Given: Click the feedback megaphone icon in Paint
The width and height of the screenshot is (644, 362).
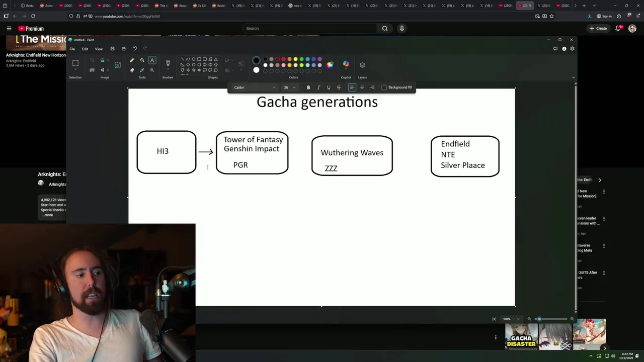Looking at the screenshot, I should click(555, 49).
